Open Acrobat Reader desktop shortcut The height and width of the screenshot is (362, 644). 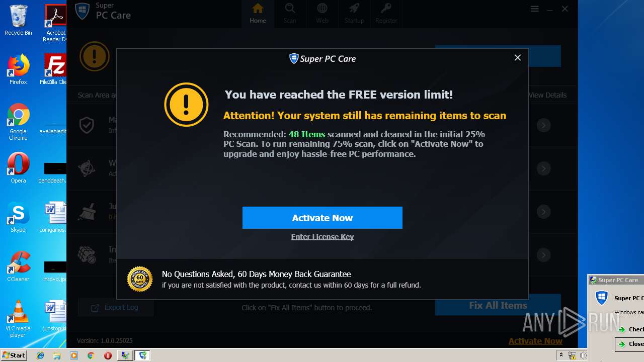pyautogui.click(x=55, y=23)
